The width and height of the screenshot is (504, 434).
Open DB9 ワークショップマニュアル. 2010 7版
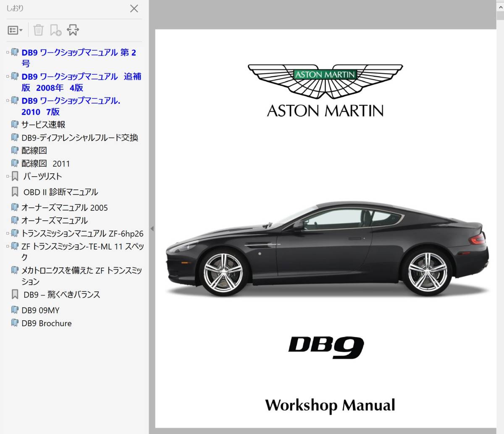pyautogui.click(x=71, y=106)
